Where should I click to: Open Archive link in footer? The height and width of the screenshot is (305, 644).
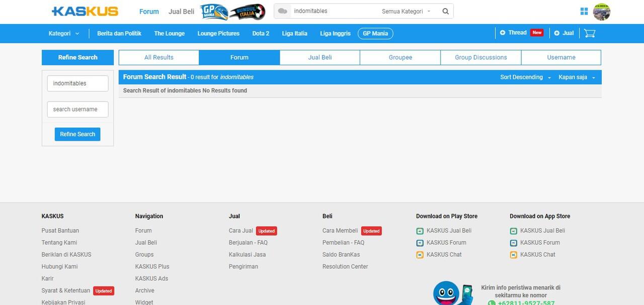coord(145,291)
